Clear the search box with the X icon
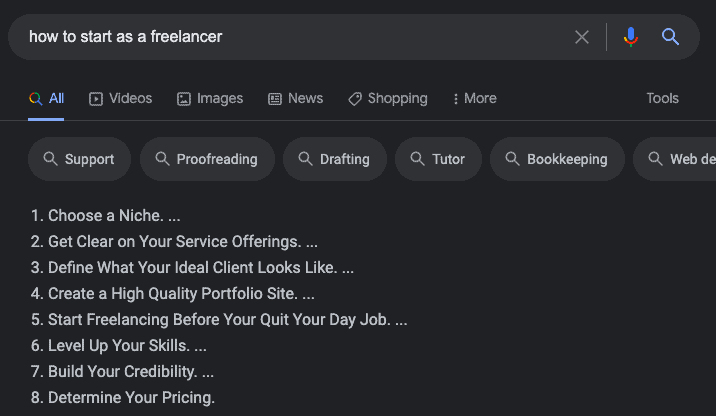Image resolution: width=716 pixels, height=416 pixels. 582,37
